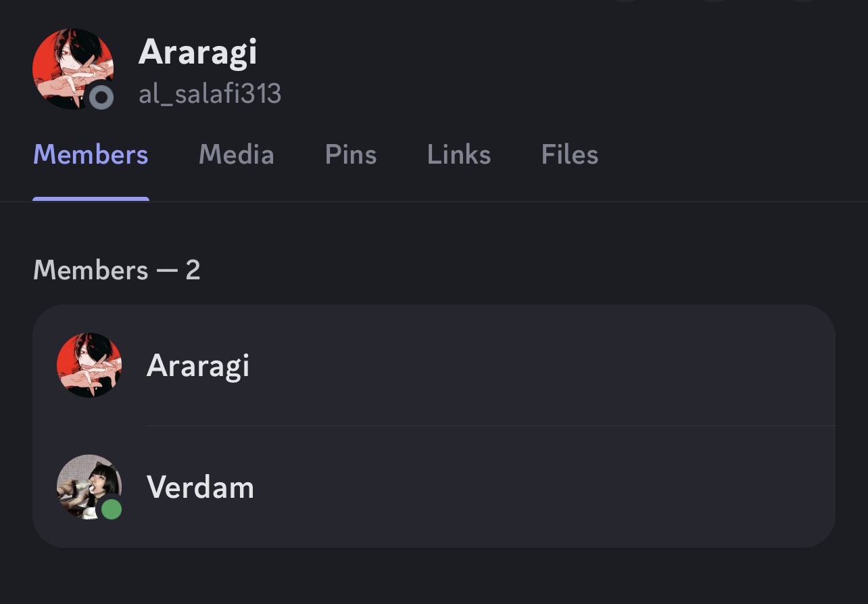Image resolution: width=868 pixels, height=604 pixels.
Task: Click the username al_salafi313
Action: 210,94
